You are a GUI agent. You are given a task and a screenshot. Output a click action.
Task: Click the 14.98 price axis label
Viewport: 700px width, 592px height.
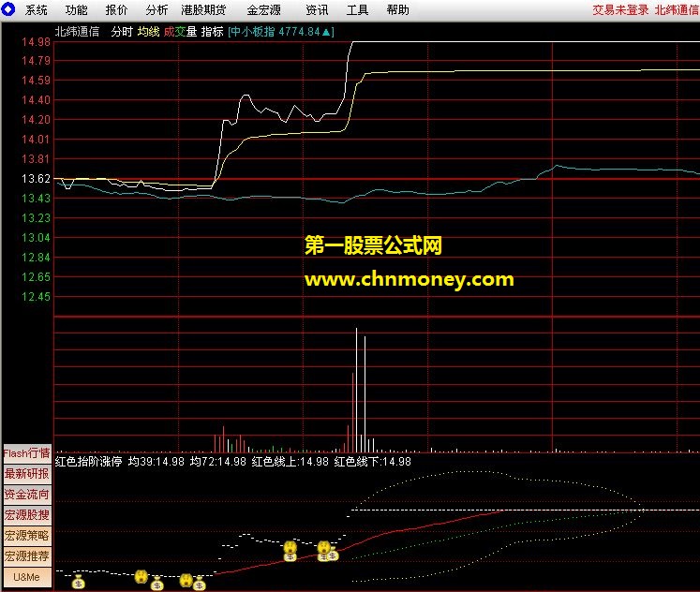36,42
